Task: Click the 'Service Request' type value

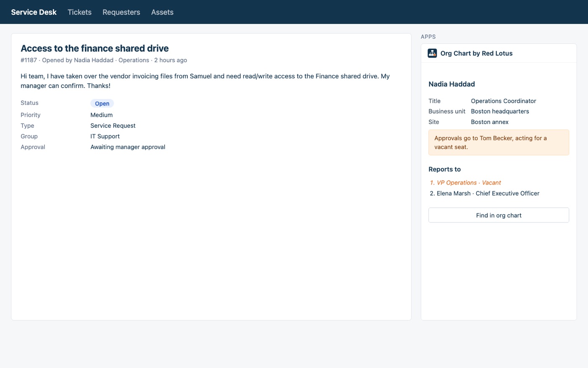Action: [x=113, y=126]
